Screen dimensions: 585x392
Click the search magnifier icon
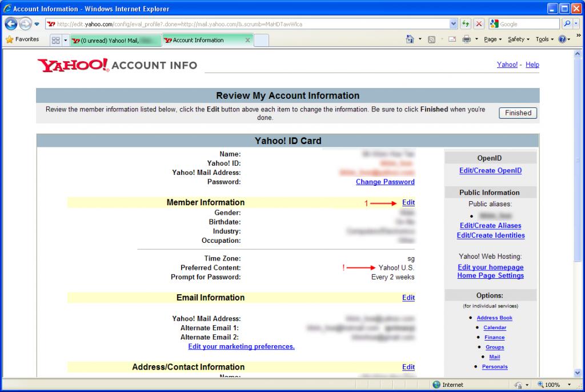coord(567,24)
